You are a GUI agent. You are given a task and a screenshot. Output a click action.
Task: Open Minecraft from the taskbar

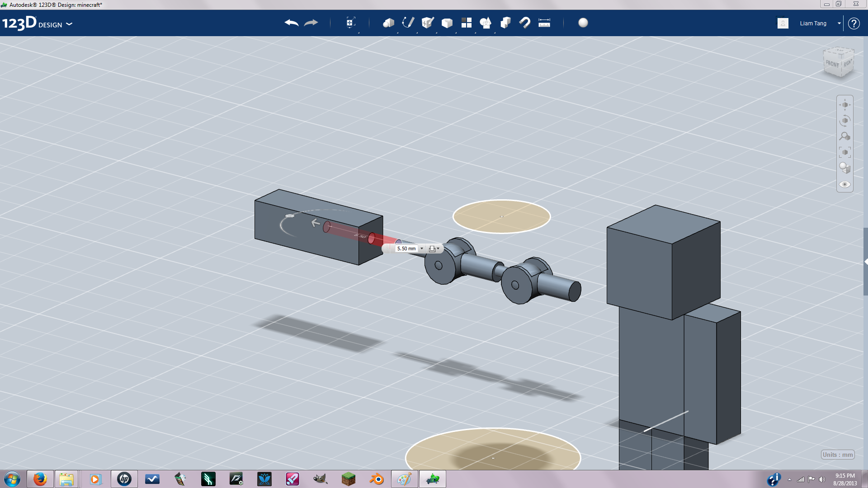[x=348, y=479]
